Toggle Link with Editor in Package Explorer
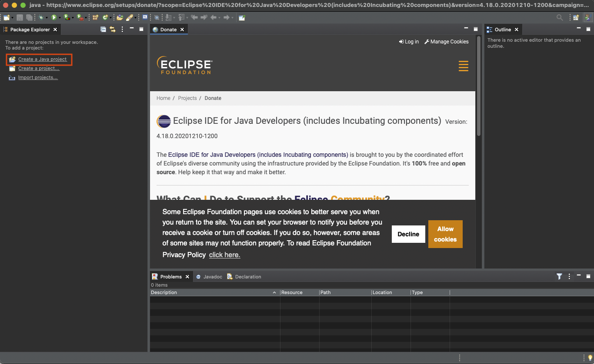This screenshot has width=594, height=364. tap(113, 29)
